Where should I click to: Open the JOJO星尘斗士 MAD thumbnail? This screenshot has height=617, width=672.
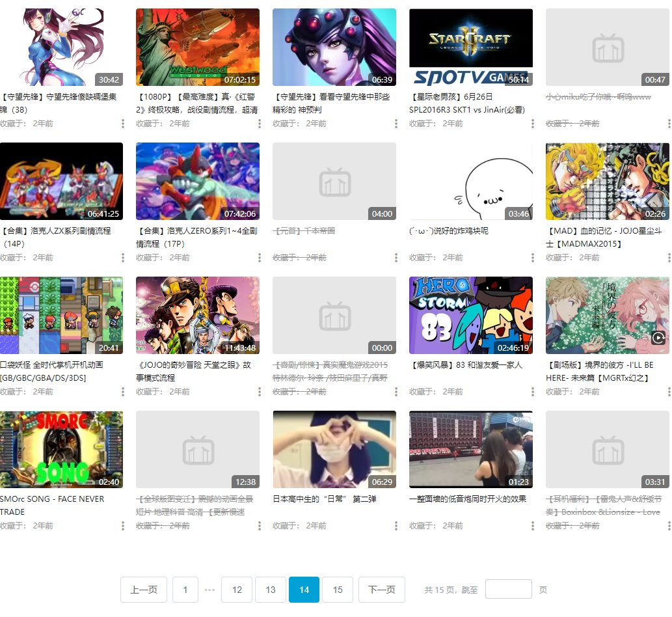tap(608, 182)
